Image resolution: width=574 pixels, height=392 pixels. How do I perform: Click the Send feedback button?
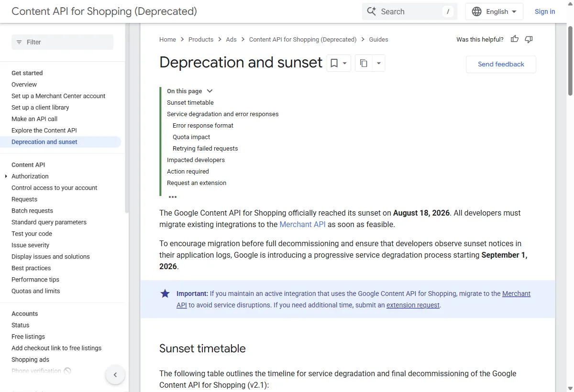pyautogui.click(x=501, y=64)
